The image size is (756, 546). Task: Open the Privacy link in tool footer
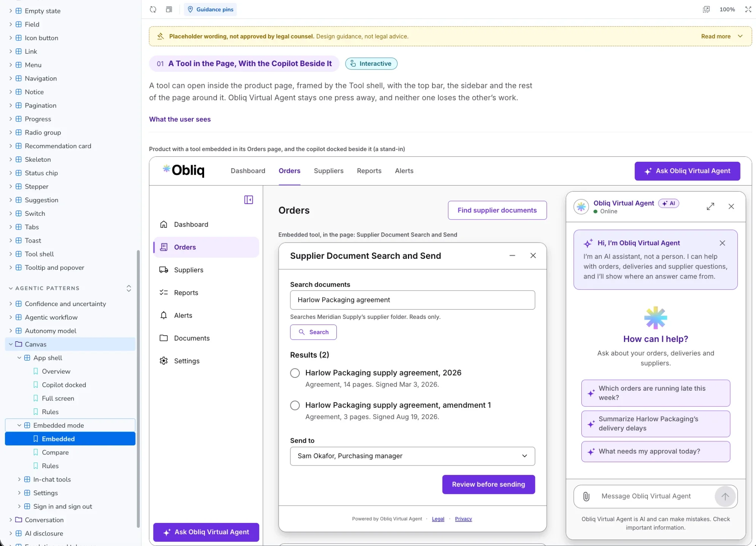pos(463,519)
